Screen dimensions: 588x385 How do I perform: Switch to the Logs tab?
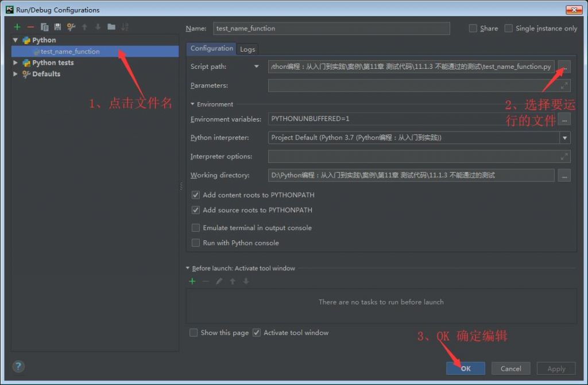[247, 49]
